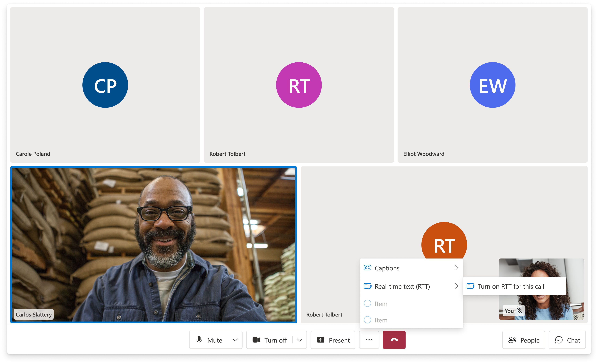Click the camera icon on Turn off button

pyautogui.click(x=256, y=340)
